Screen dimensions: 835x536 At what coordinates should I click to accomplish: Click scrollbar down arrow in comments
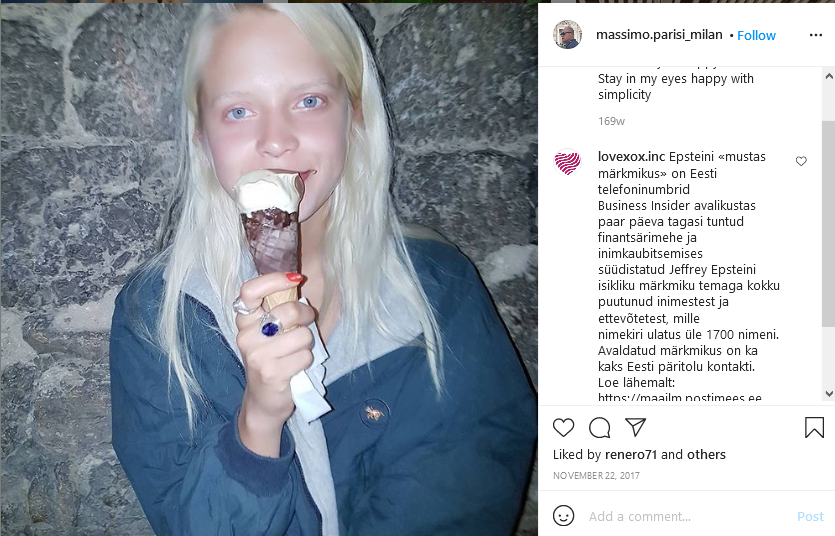click(829, 394)
